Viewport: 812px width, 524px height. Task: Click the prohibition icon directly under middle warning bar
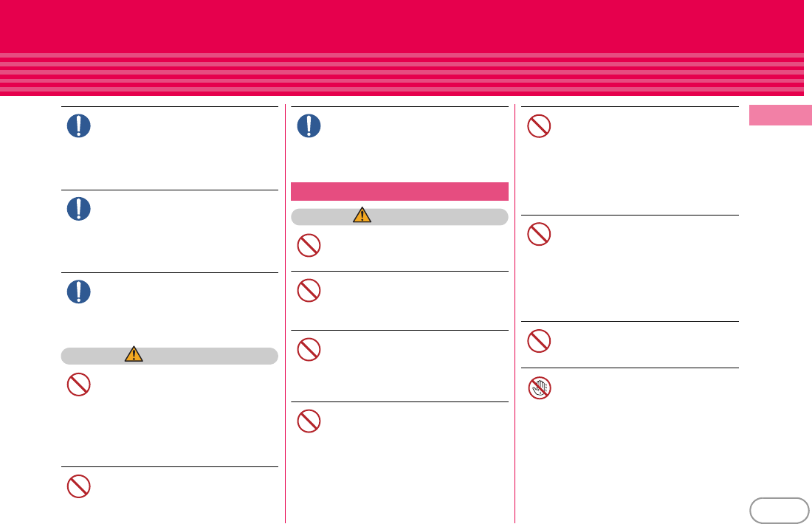pos(309,246)
